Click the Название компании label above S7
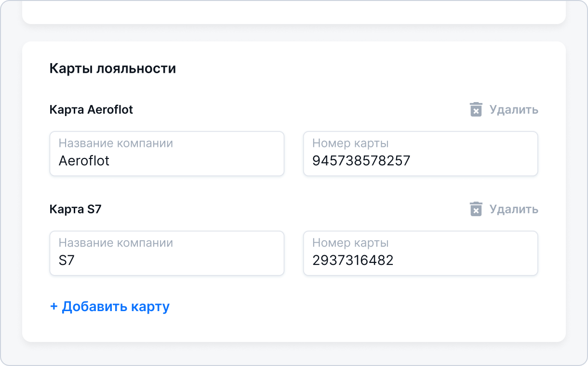The image size is (588, 366). coord(116,243)
